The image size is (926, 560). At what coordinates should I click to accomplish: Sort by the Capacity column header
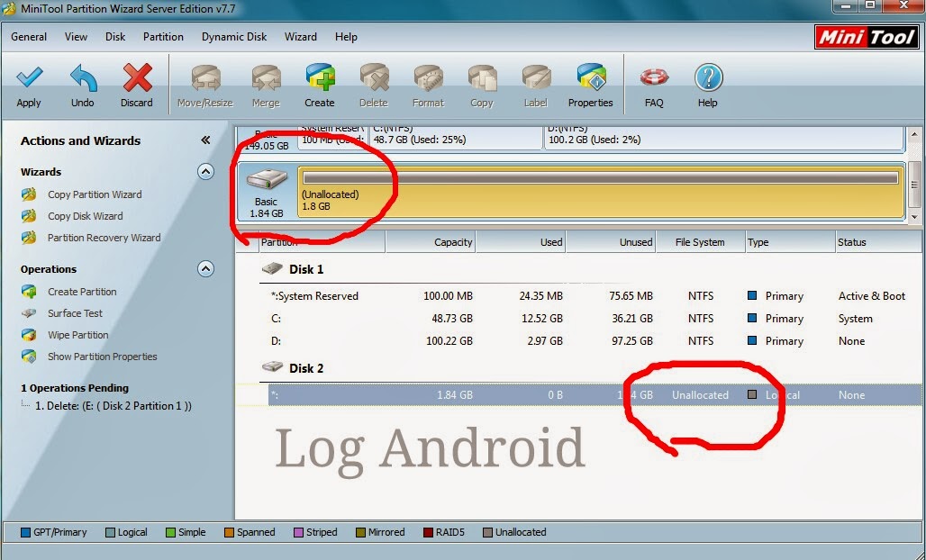pos(431,242)
